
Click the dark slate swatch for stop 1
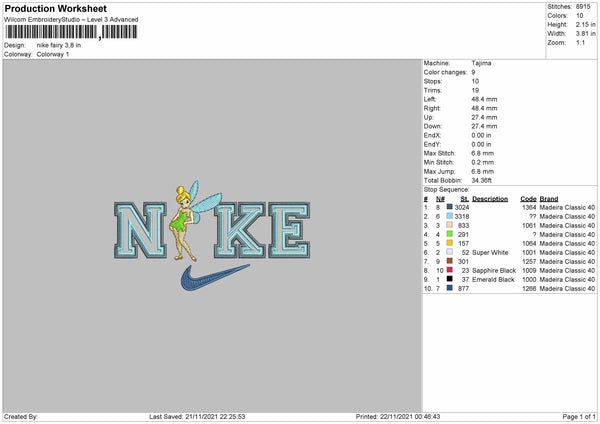pyautogui.click(x=450, y=207)
